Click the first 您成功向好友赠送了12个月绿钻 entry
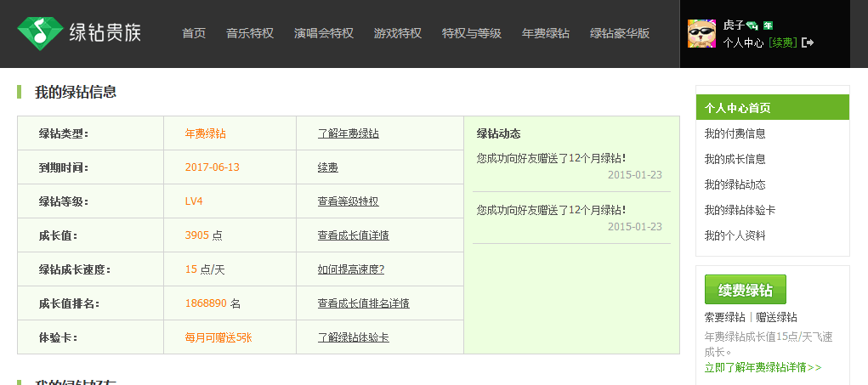 (552, 158)
